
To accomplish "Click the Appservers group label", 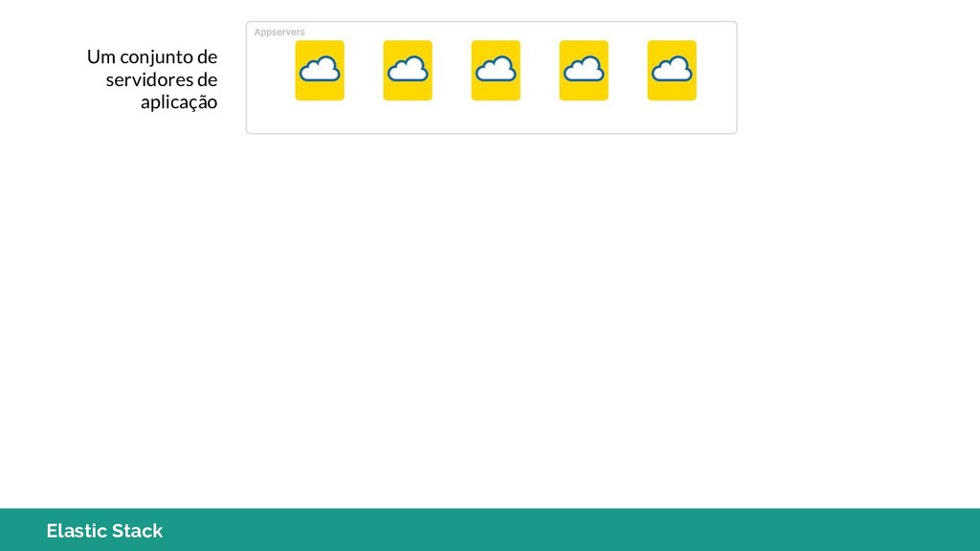I will click(x=279, y=32).
